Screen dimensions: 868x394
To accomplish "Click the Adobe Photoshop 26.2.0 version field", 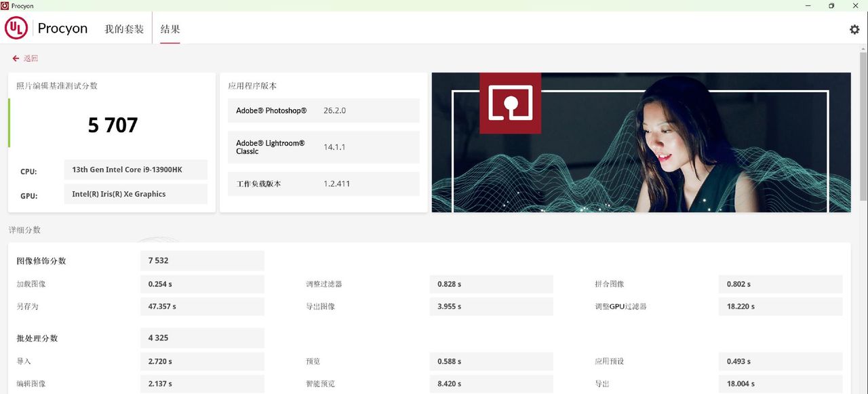I will pyautogui.click(x=323, y=110).
